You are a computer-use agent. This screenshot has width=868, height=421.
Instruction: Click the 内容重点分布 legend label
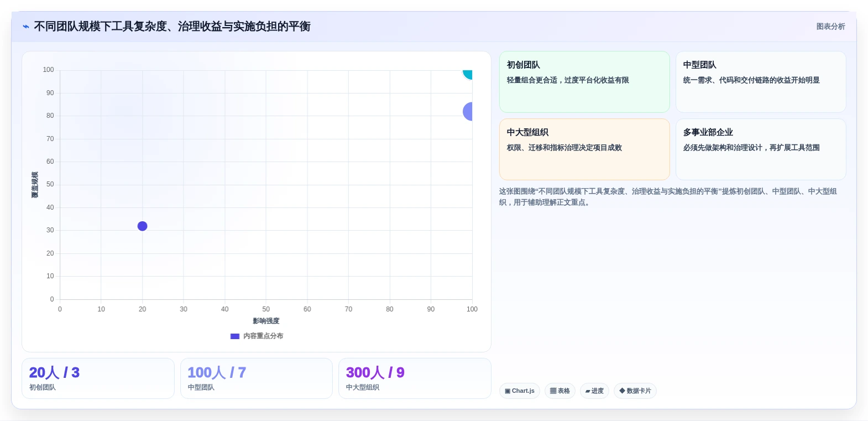(263, 336)
